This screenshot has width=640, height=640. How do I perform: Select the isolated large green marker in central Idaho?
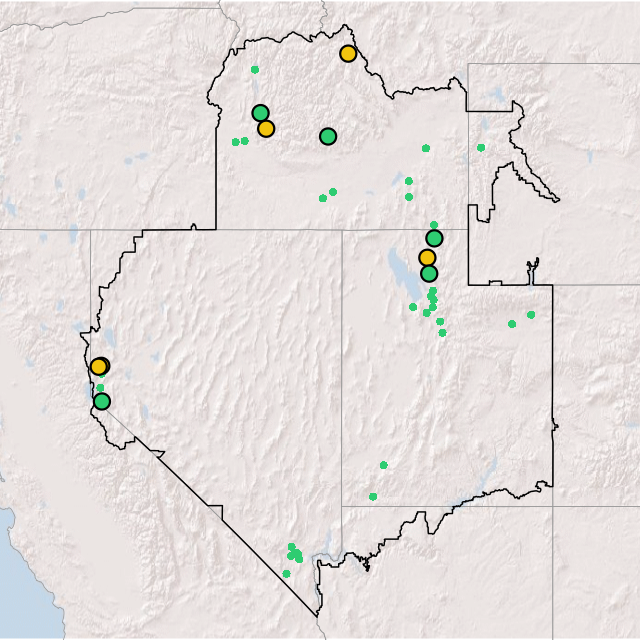point(328,136)
